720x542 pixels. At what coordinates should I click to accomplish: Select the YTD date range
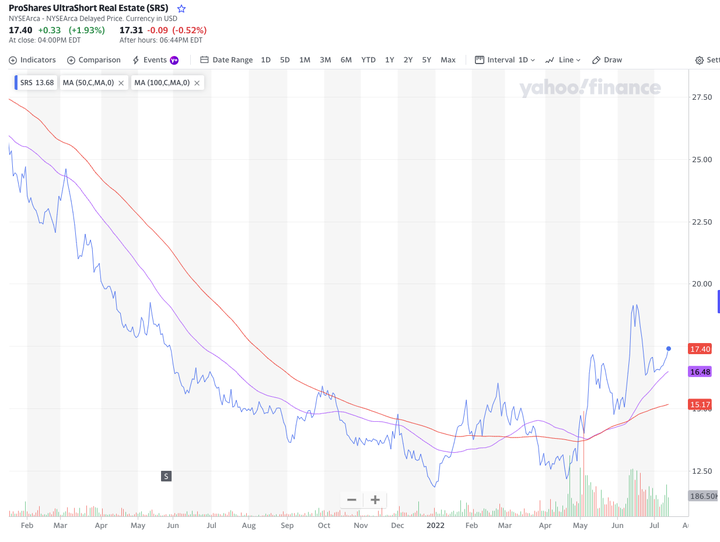368,60
